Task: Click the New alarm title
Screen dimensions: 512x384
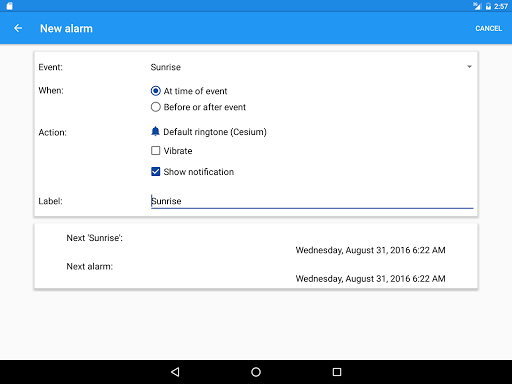Action: [66, 29]
